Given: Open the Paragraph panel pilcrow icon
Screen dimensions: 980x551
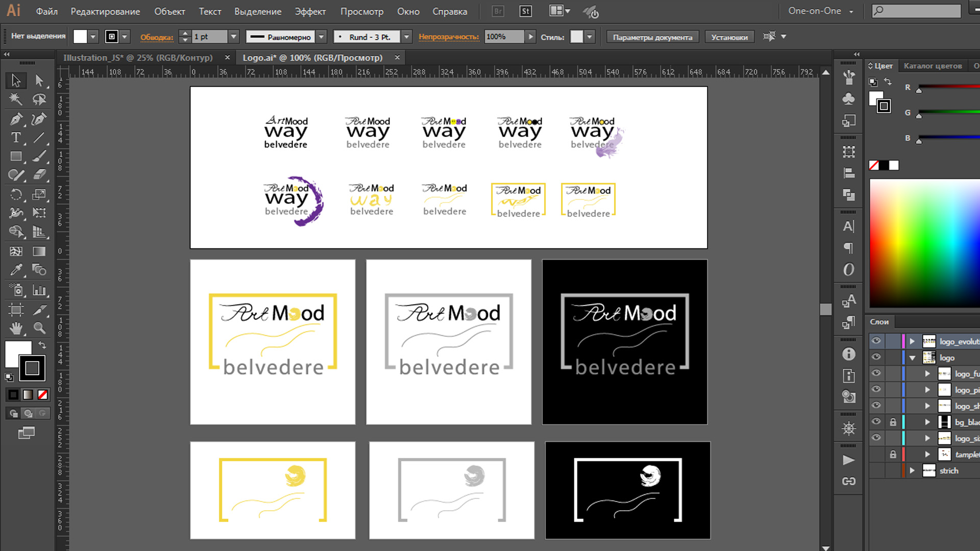Looking at the screenshot, I should coord(848,248).
